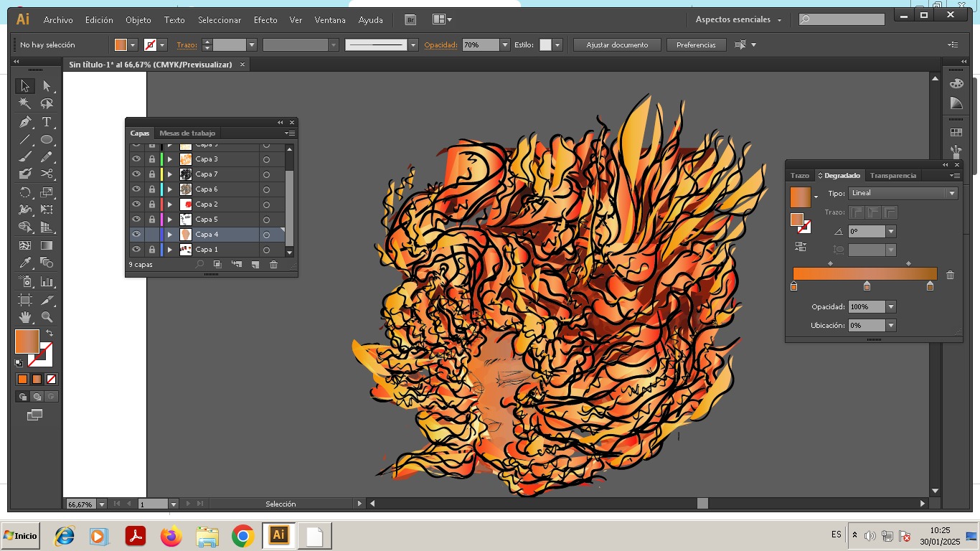This screenshot has width=980, height=551.
Task: Select the Artboard tool
Action: coord(25,299)
